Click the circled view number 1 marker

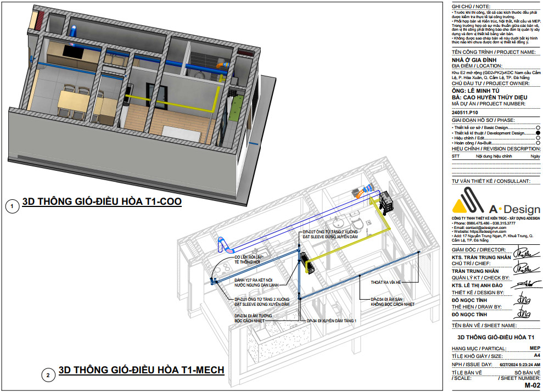[11, 206]
